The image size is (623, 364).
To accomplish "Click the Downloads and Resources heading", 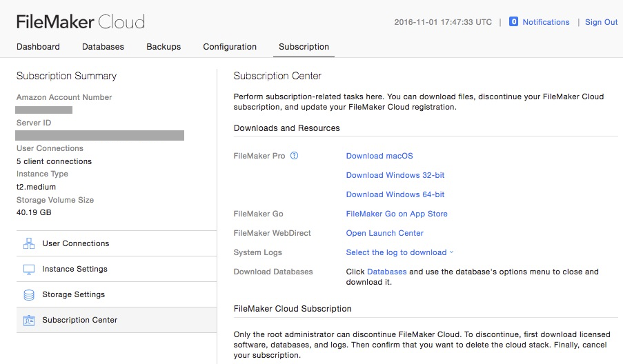I will [287, 128].
